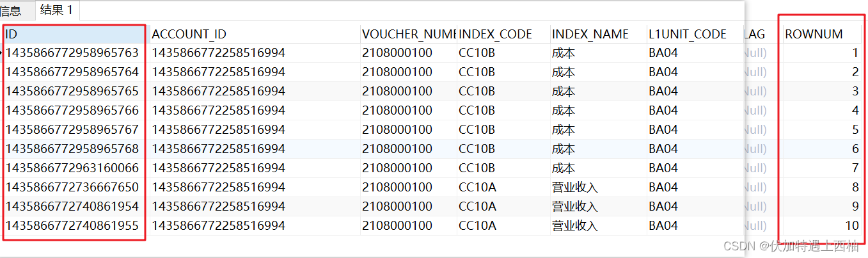This screenshot has width=868, height=258.
Task: Click VOUCHER_NUM 2108000100 in ROWNUM 2 row
Action: (x=408, y=72)
